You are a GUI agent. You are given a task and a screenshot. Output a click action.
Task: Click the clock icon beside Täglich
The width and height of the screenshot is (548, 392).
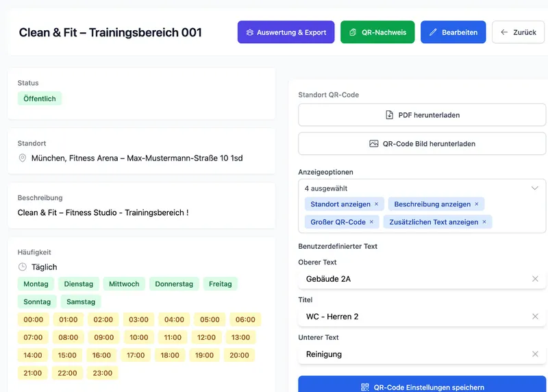pos(23,267)
